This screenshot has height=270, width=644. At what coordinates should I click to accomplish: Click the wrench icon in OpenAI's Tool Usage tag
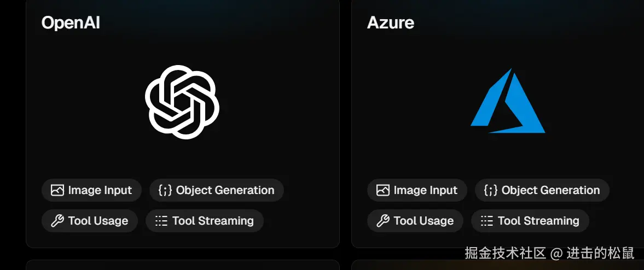(57, 221)
